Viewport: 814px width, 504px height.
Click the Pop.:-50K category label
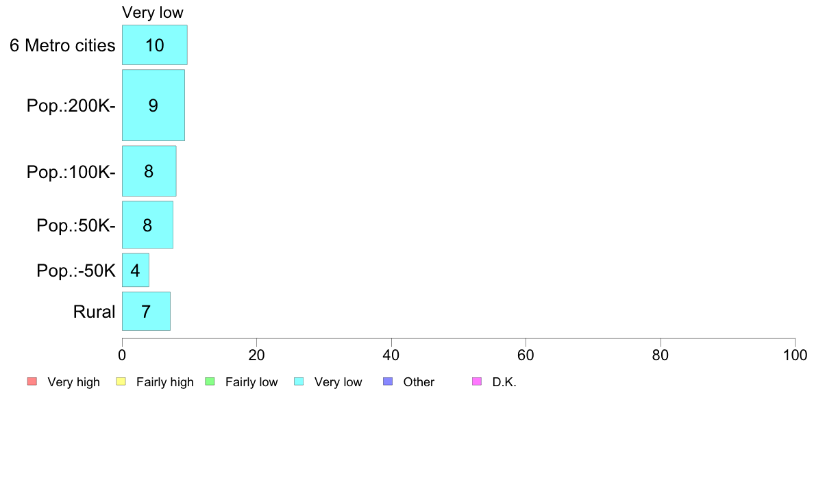pos(76,270)
